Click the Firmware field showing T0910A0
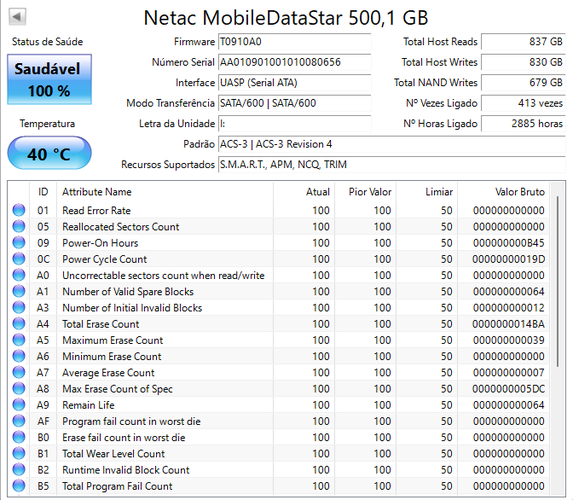573x500 pixels. tap(295, 42)
